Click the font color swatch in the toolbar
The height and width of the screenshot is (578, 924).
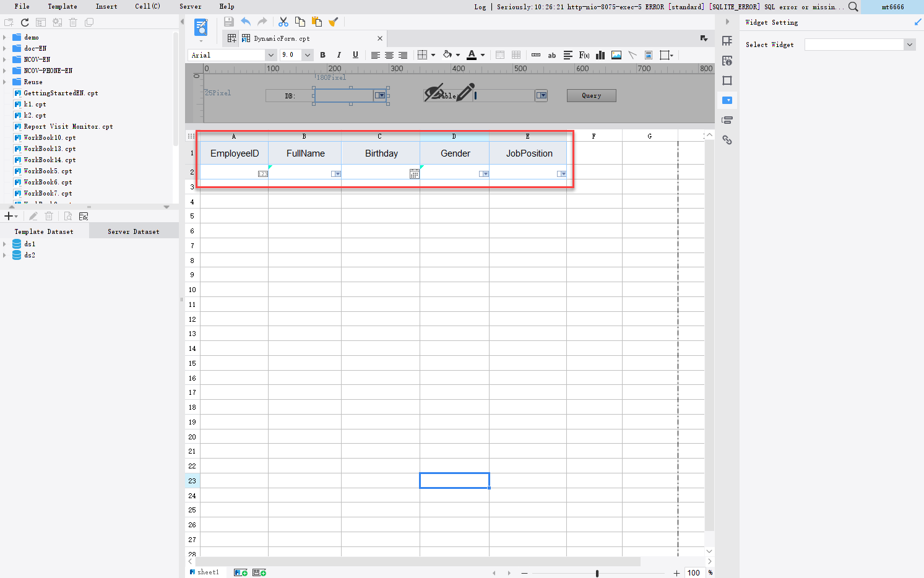(x=472, y=55)
